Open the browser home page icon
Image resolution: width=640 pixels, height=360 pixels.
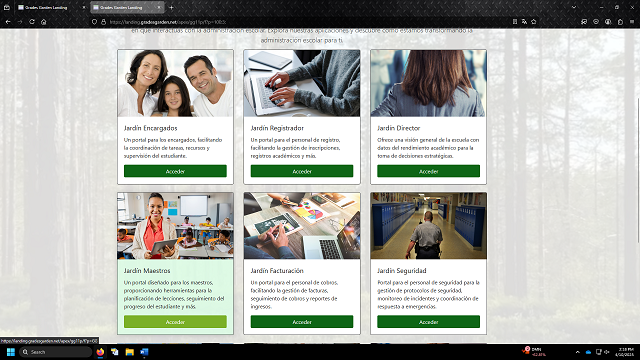[x=43, y=22]
